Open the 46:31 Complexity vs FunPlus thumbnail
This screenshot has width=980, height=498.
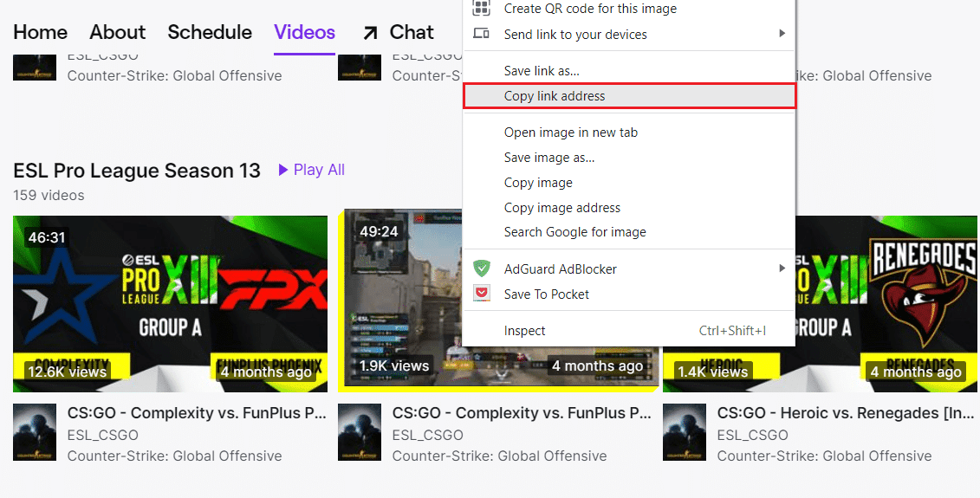tap(170, 304)
